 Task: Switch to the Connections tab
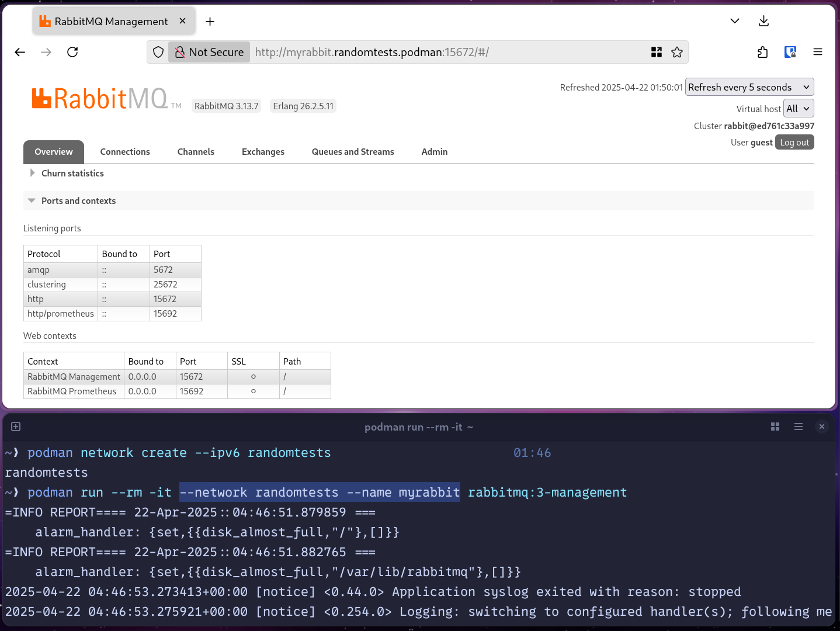[125, 152]
